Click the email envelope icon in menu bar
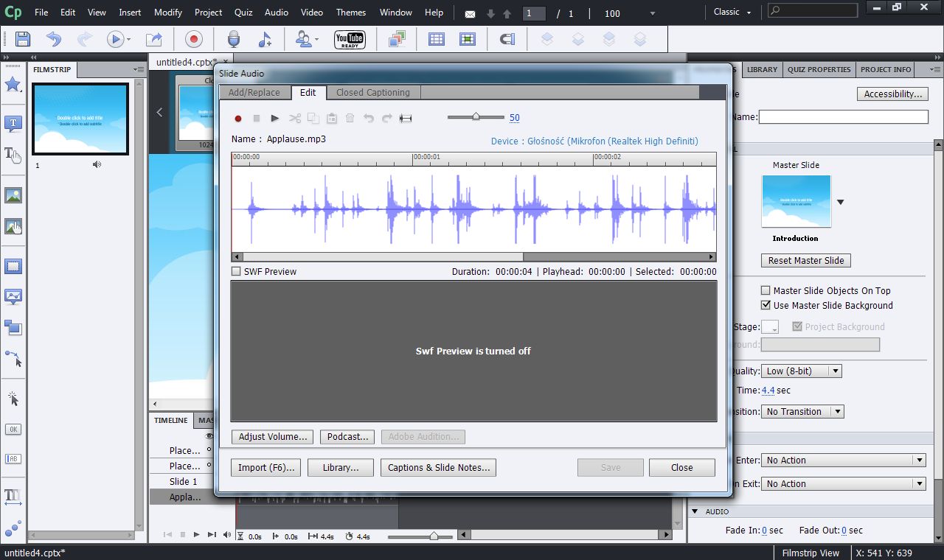Image resolution: width=944 pixels, height=560 pixels. pos(471,13)
